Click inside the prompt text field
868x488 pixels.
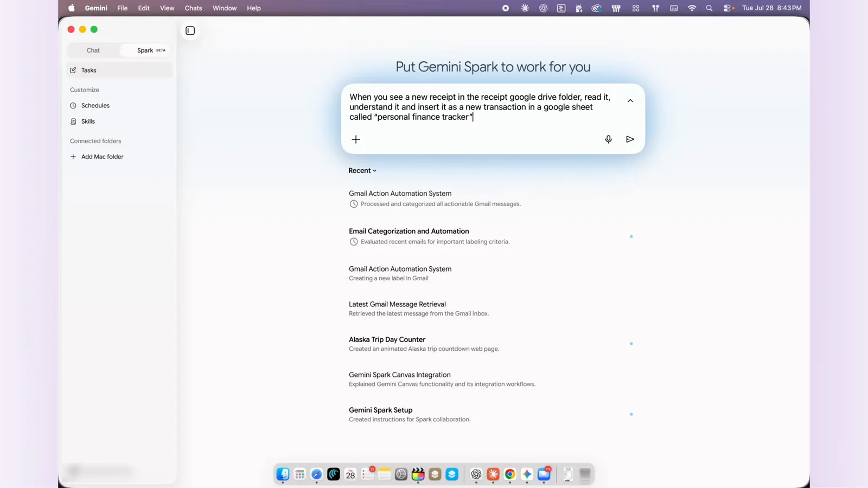(480, 107)
